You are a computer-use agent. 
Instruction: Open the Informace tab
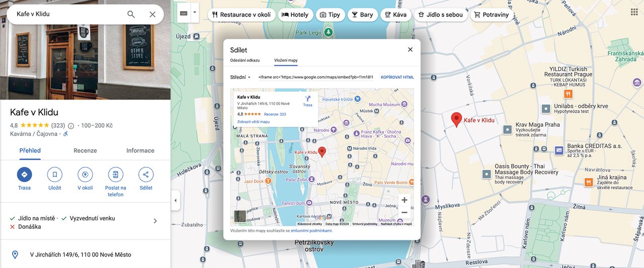140,151
